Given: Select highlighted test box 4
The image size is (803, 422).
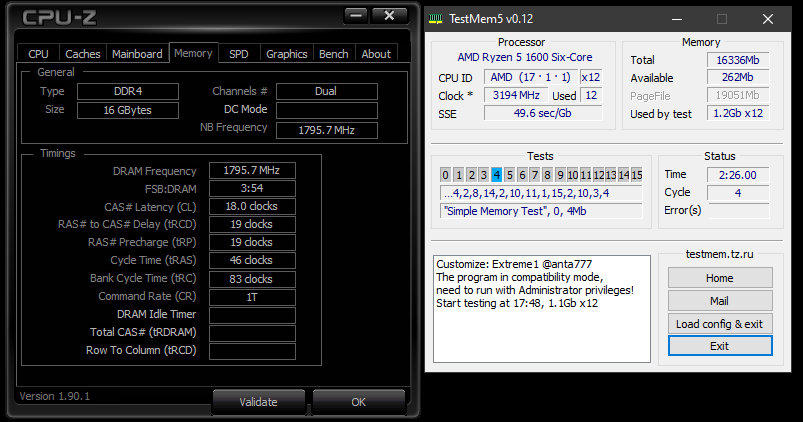Looking at the screenshot, I should click(x=497, y=175).
